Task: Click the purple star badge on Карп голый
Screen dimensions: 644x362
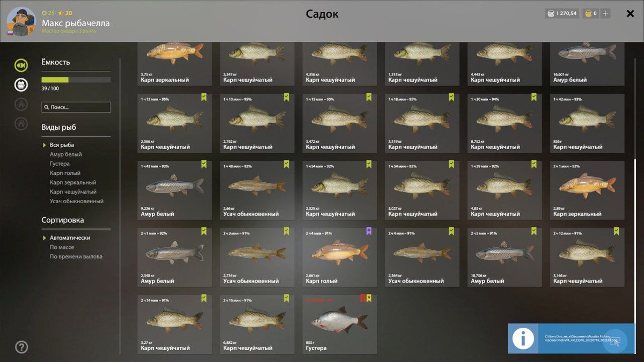Action: (x=369, y=231)
